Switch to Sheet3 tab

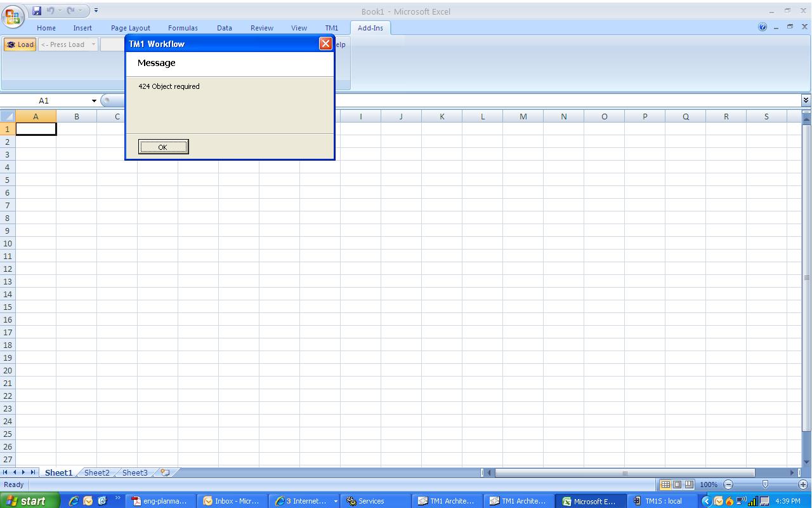click(135, 472)
